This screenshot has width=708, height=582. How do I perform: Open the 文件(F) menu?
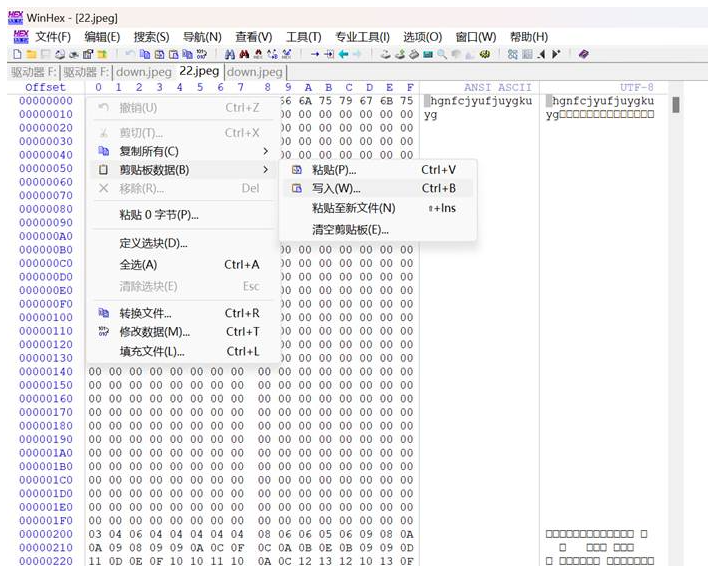[53, 37]
